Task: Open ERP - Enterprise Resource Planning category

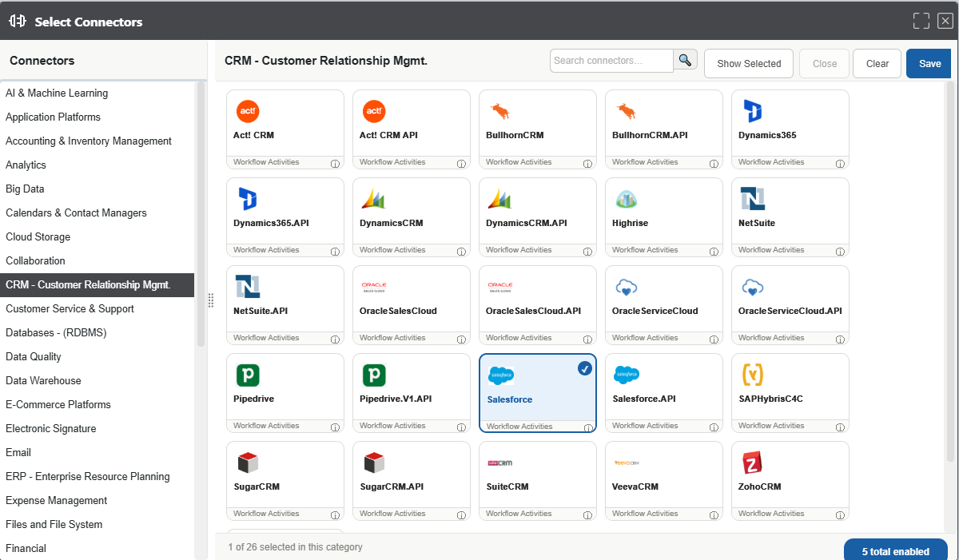Action: click(x=97, y=477)
